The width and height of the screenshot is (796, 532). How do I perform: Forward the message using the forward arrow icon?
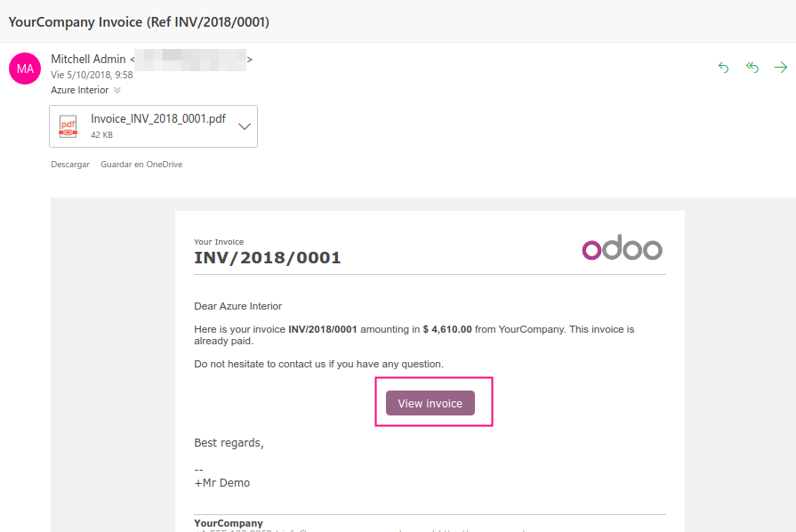click(x=780, y=67)
